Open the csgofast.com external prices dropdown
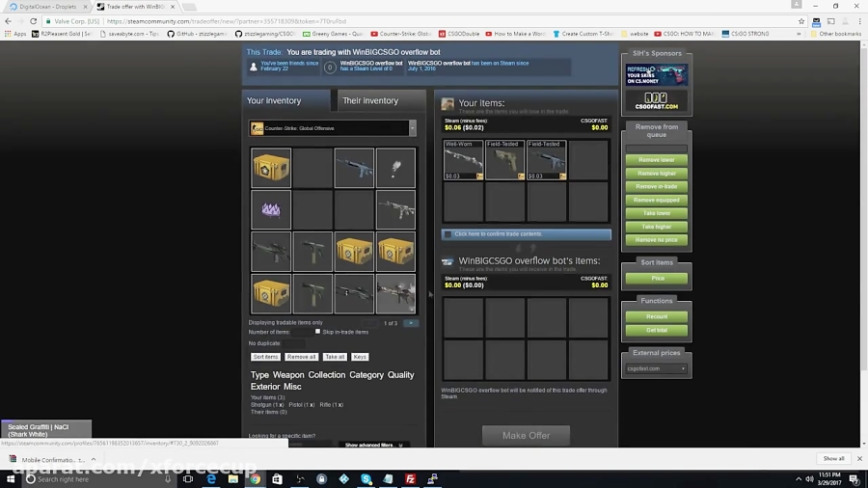 tap(657, 368)
